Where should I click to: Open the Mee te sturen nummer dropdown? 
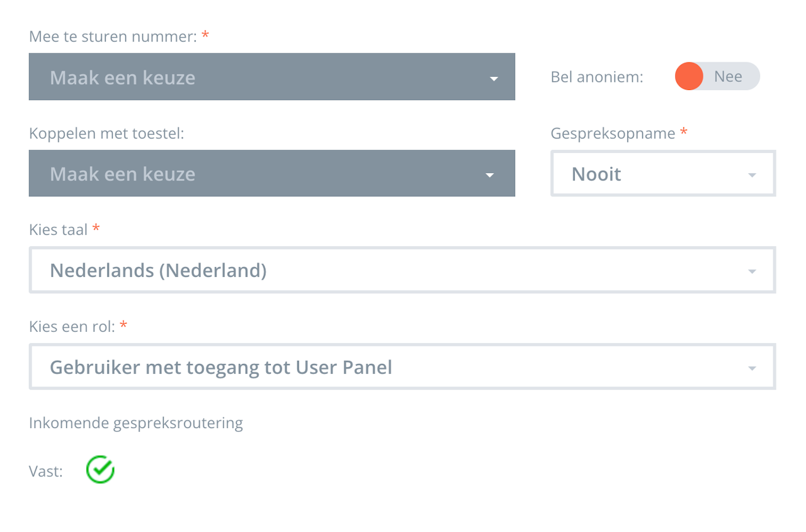tap(271, 77)
